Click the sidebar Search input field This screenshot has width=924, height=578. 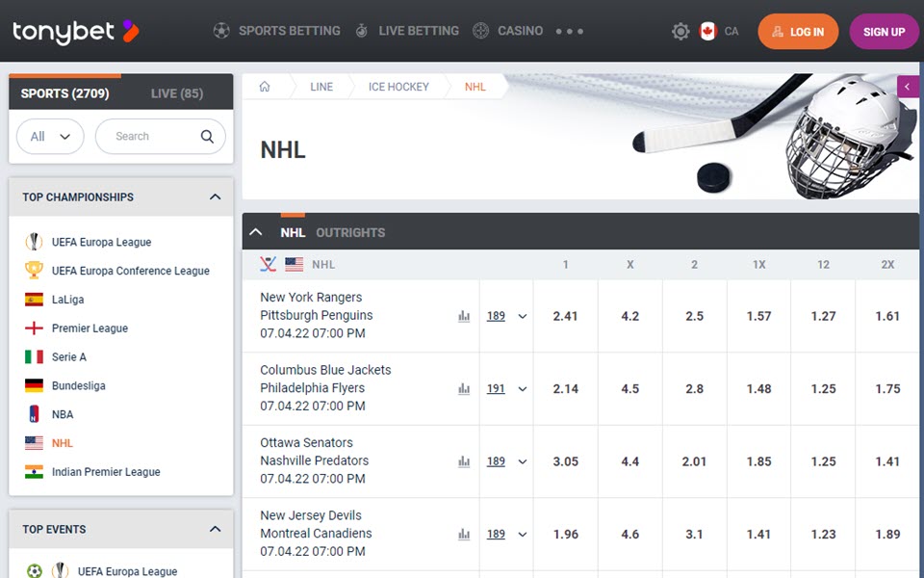click(x=161, y=136)
